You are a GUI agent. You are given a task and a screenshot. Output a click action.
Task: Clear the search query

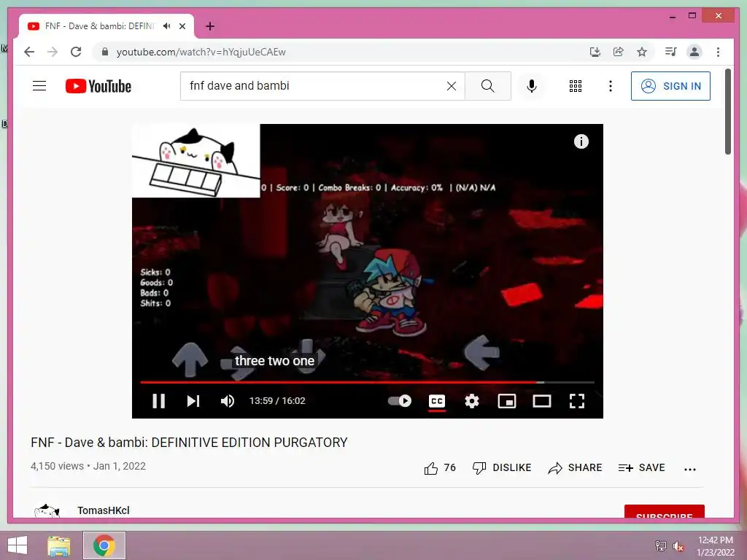point(451,86)
